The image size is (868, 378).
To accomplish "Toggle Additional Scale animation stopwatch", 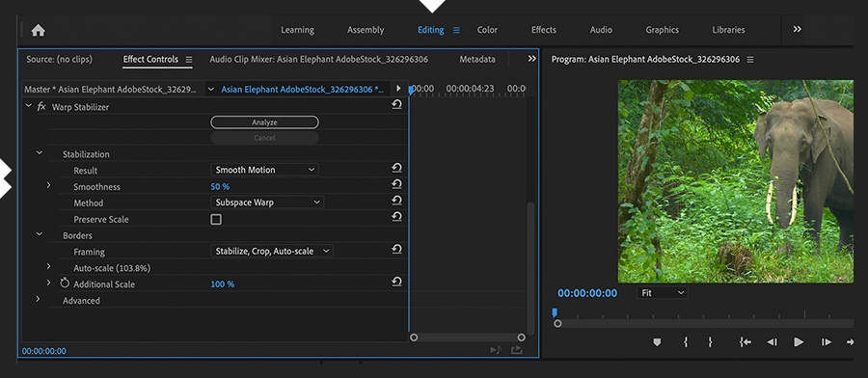I will coord(65,283).
